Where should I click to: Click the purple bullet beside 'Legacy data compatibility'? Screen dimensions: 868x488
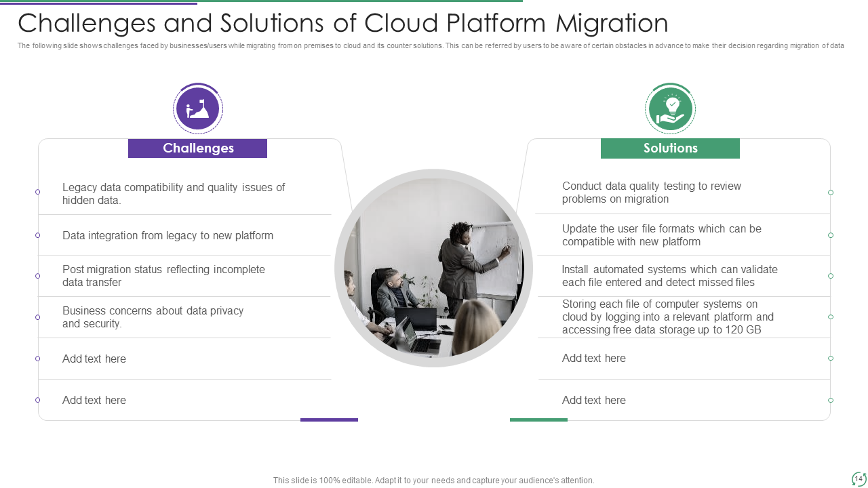click(x=38, y=192)
